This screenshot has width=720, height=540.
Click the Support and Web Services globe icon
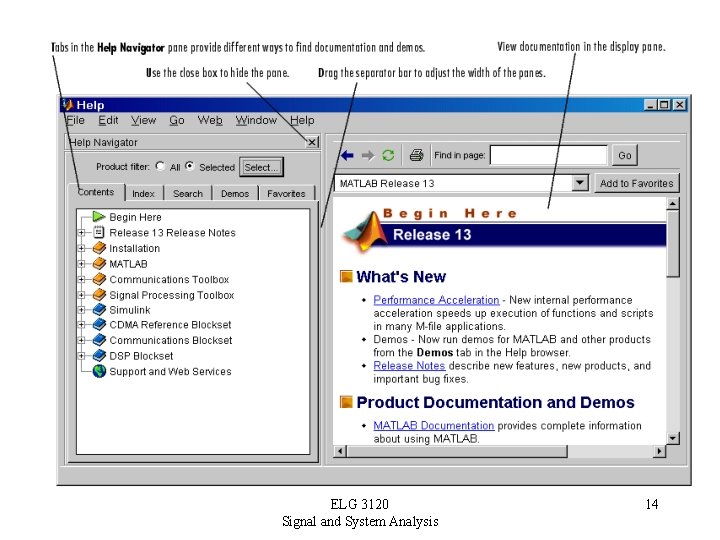click(x=99, y=371)
